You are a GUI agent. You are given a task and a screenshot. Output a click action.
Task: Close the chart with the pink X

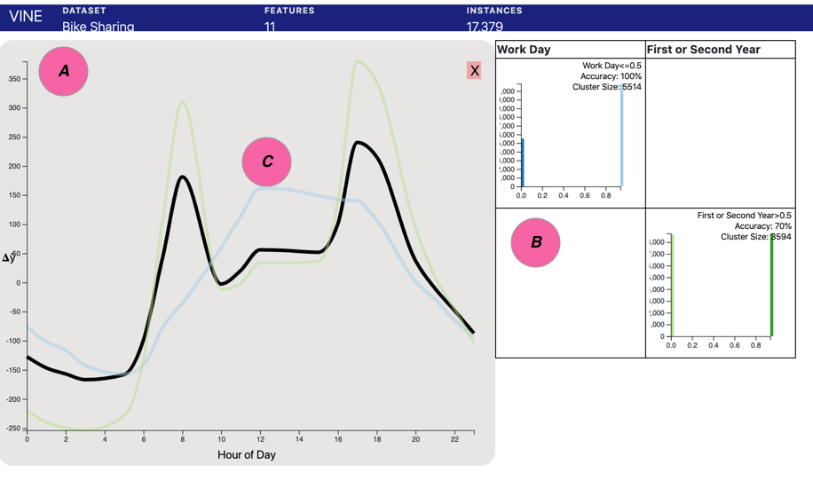point(474,70)
